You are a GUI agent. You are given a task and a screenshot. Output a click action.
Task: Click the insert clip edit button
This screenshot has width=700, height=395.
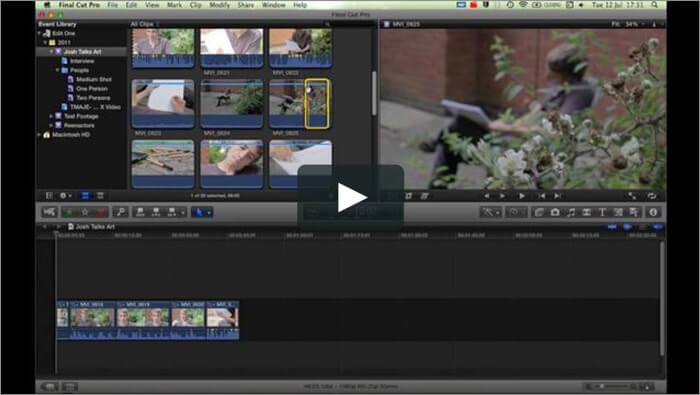tap(156, 212)
